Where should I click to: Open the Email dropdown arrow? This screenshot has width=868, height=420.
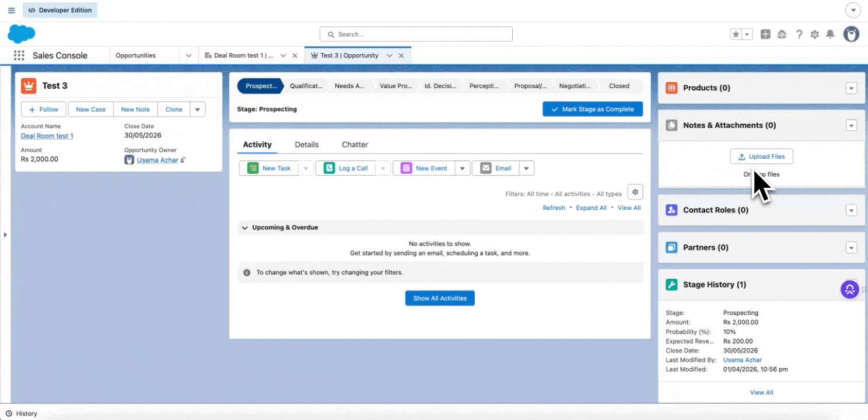(526, 168)
